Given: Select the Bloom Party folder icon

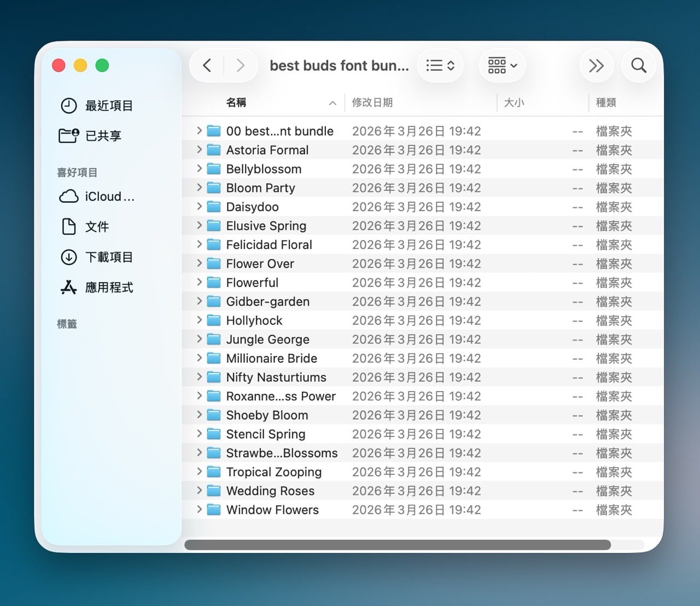Looking at the screenshot, I should point(214,188).
